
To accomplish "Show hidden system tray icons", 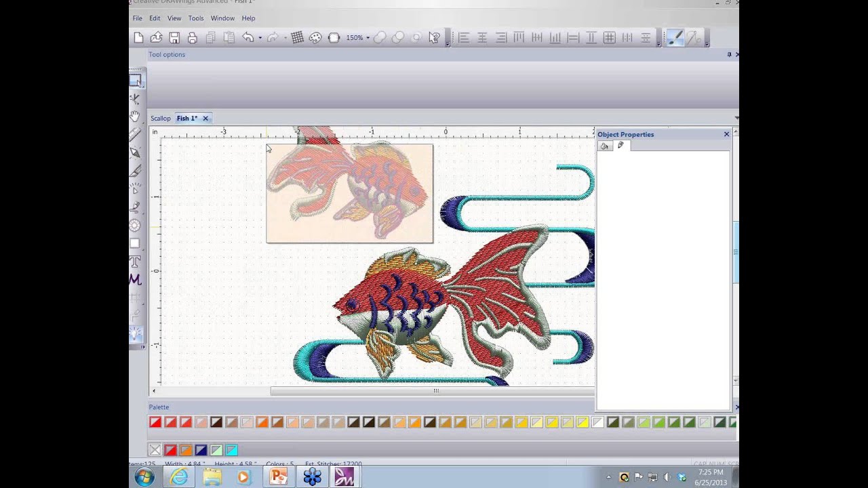I will (608, 478).
